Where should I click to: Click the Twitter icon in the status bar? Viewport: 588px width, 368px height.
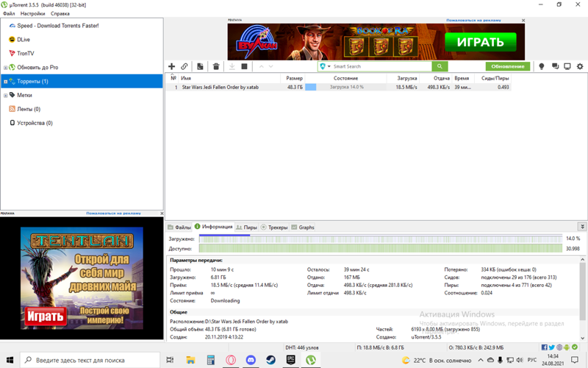click(552, 347)
